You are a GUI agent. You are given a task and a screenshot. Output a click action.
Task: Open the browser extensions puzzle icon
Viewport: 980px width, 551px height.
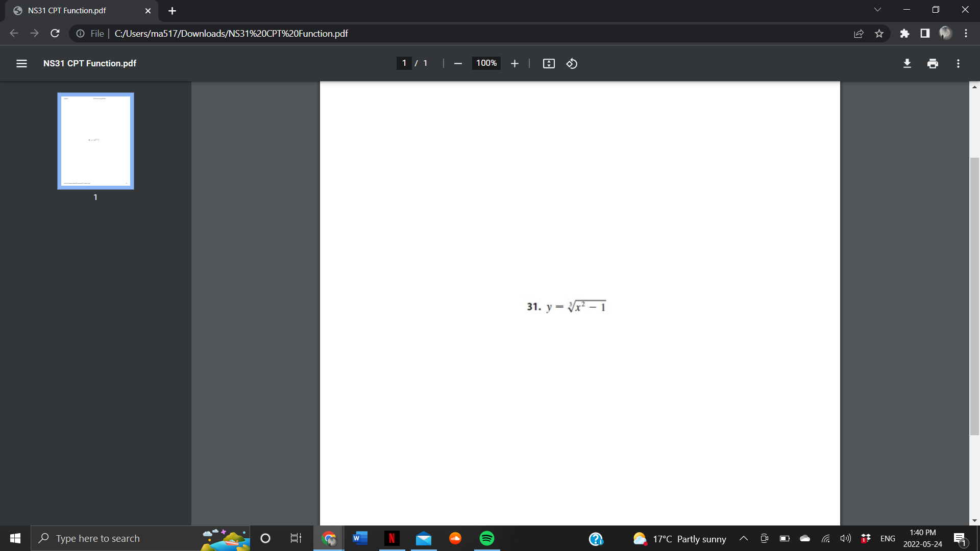click(905, 33)
